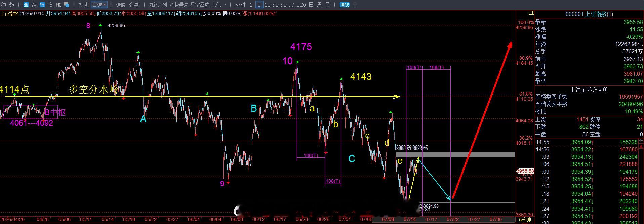Screen dimensions: 644x224
Task: Click the blue 行 quotes icon
Action: [x=42, y=5]
